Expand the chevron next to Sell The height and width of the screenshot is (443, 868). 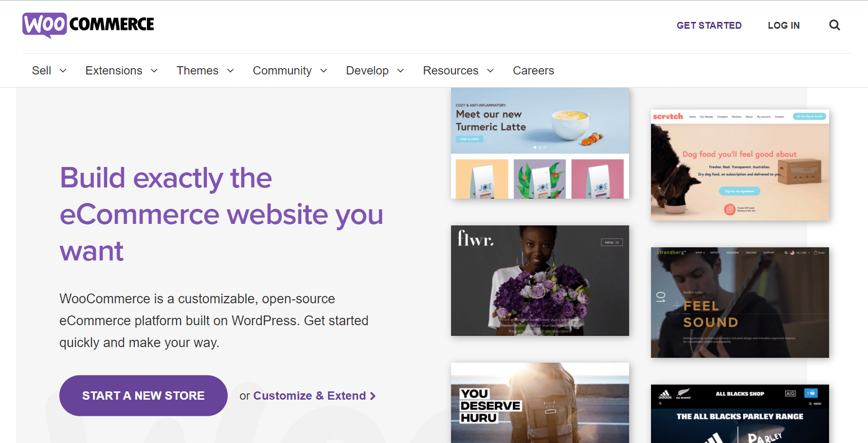tap(63, 71)
